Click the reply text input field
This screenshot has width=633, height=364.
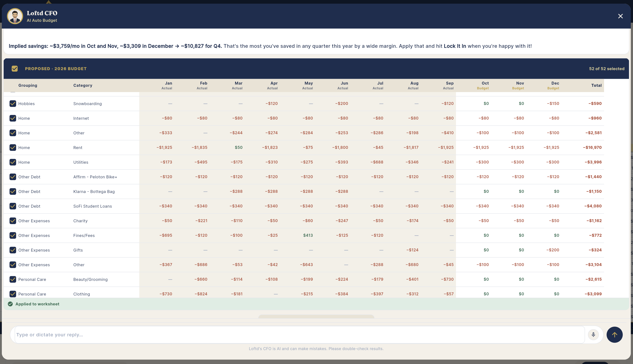(x=299, y=335)
